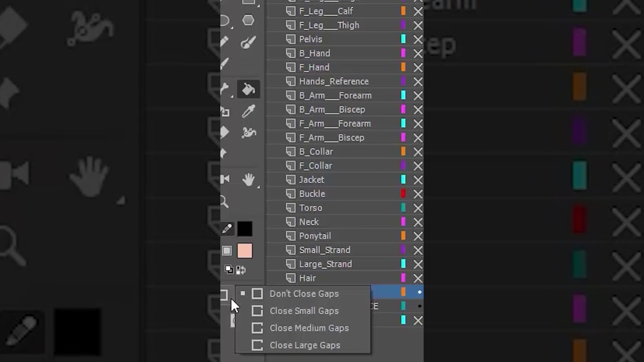644x362 pixels.
Task: Select the swirl-shaped tool below Eyedropper
Action: (x=248, y=133)
